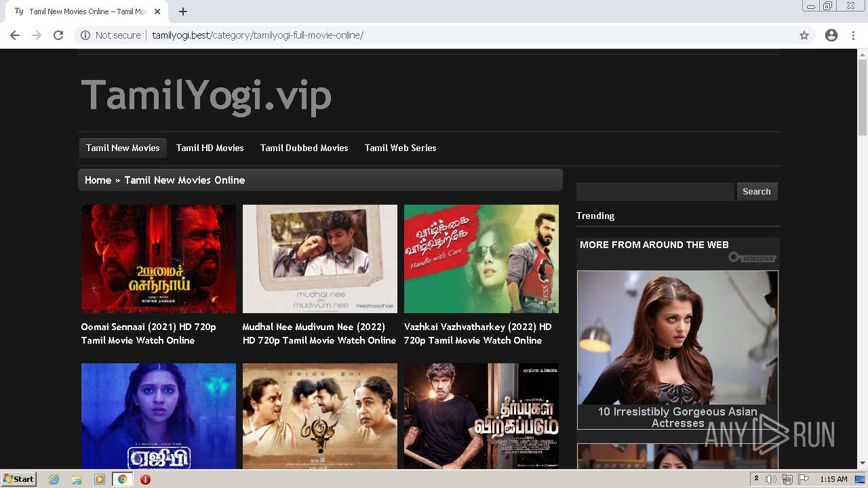Open the Oomai Sennaai movie poster
This screenshot has height=488, width=868.
(159, 259)
